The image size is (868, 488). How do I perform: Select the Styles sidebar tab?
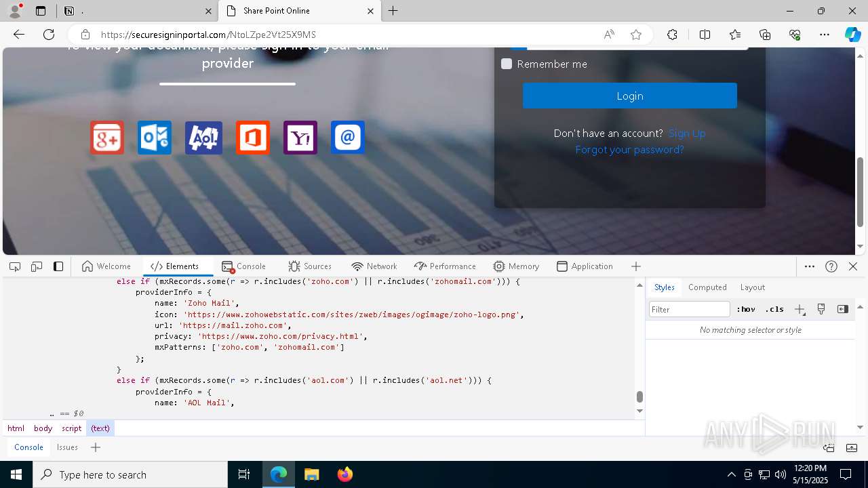pos(665,287)
